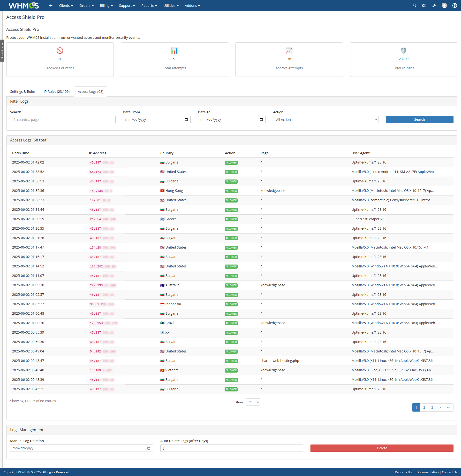Expand the Support menu
Image resolution: width=461 pixels, height=476 pixels.
click(x=127, y=5)
